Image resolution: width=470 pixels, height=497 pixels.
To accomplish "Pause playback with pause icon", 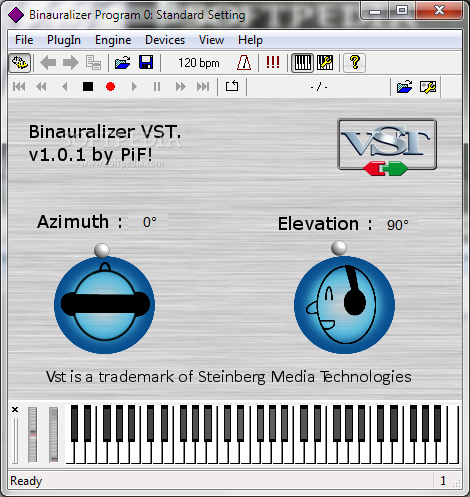I will coord(157,87).
